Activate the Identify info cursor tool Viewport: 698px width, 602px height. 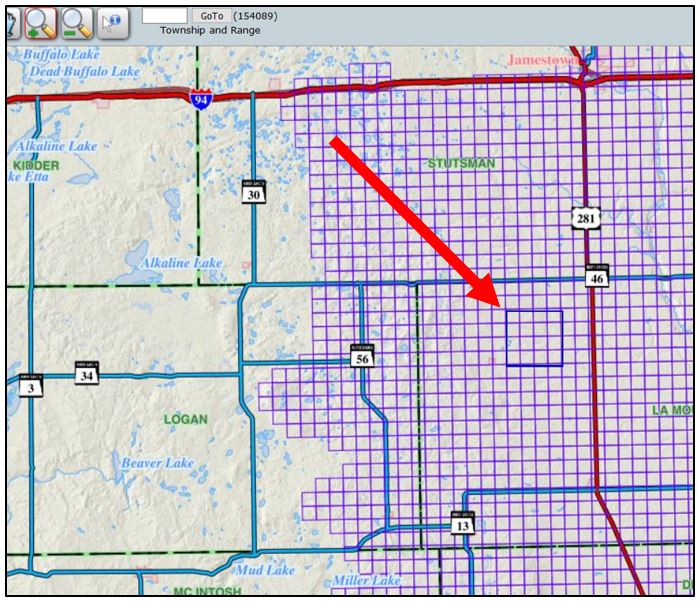click(x=112, y=21)
